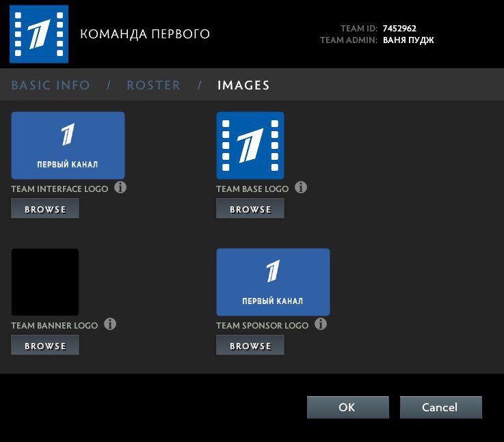Click info icon next to Team Base Logo

(x=301, y=187)
